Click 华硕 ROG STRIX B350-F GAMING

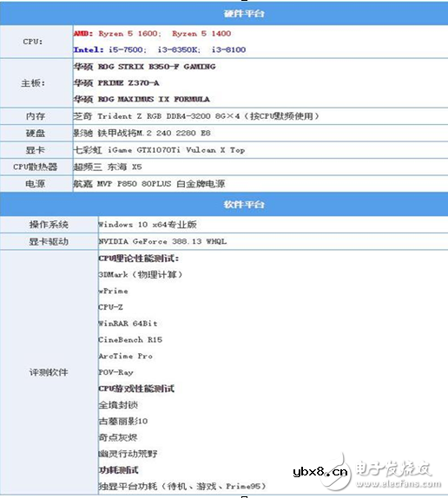[x=145, y=67]
